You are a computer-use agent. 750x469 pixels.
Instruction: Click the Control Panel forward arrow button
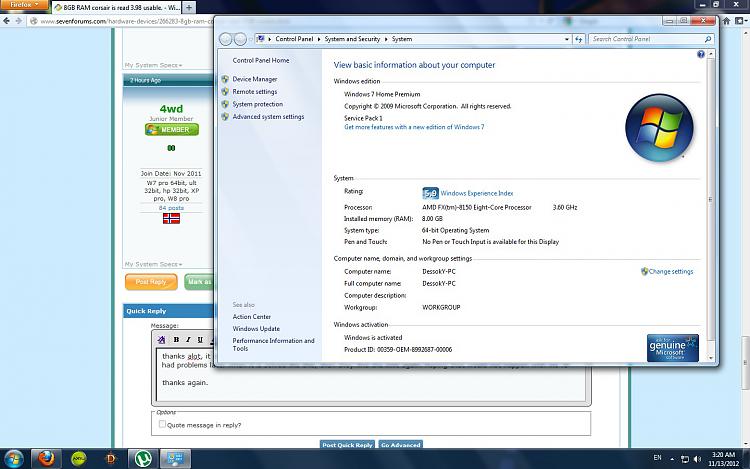(x=241, y=39)
